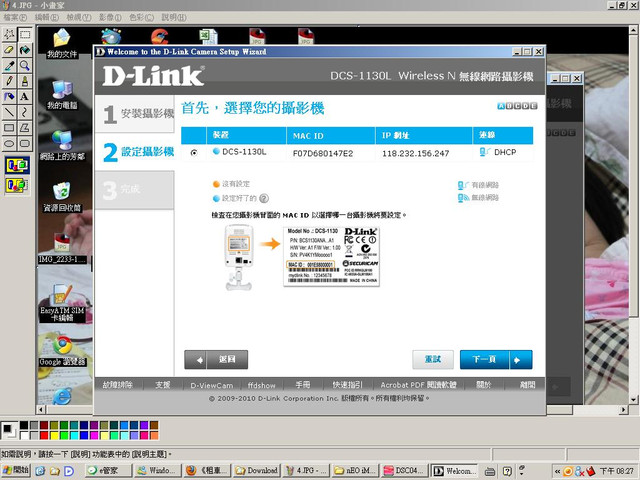Click the 資源回收筒 recycle bin icon
640x480 pixels.
(62, 197)
